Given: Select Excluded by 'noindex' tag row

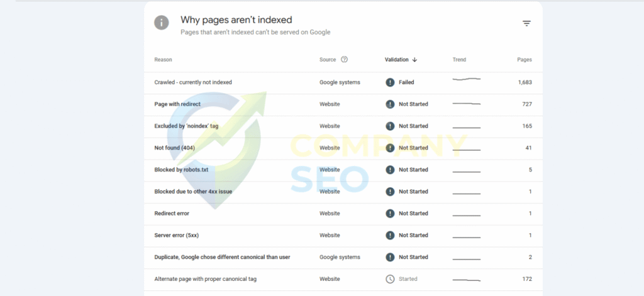Looking at the screenshot, I should (x=186, y=126).
